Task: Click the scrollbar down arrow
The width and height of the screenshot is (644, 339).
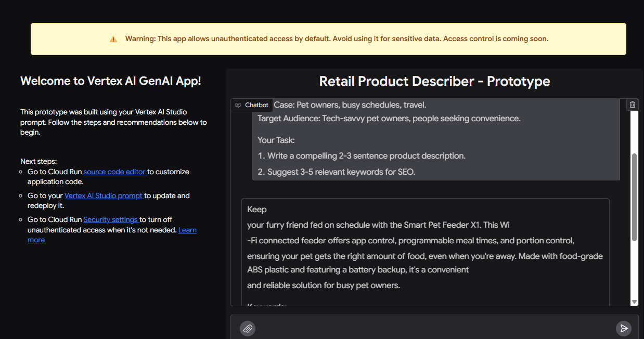Action: (x=634, y=302)
